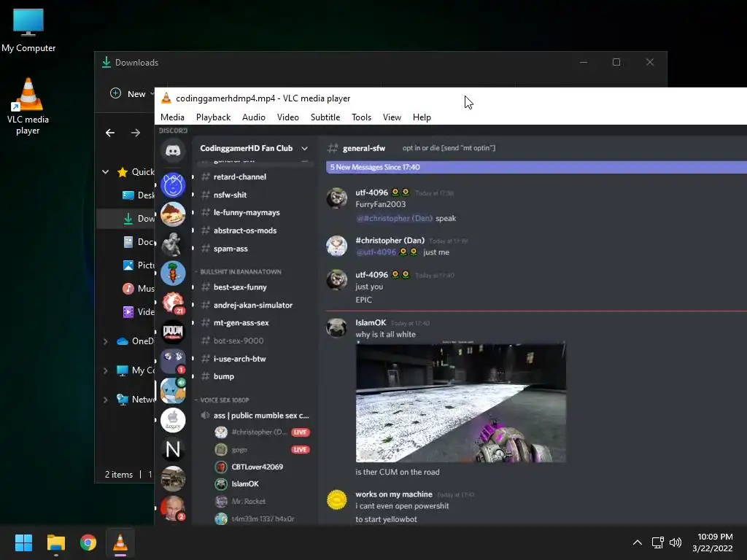Go forward in the Downloads explorer window

136,133
